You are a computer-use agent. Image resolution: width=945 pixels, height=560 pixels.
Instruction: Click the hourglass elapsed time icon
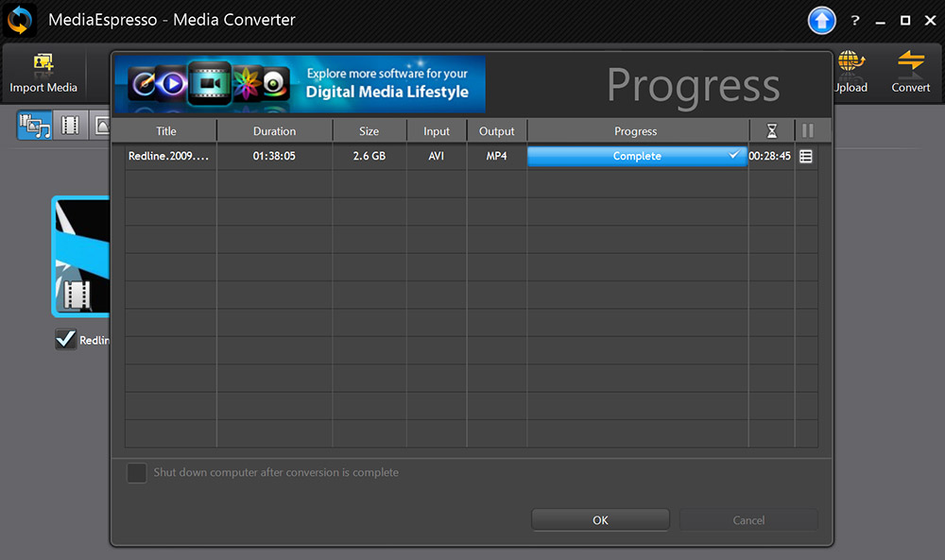click(771, 130)
